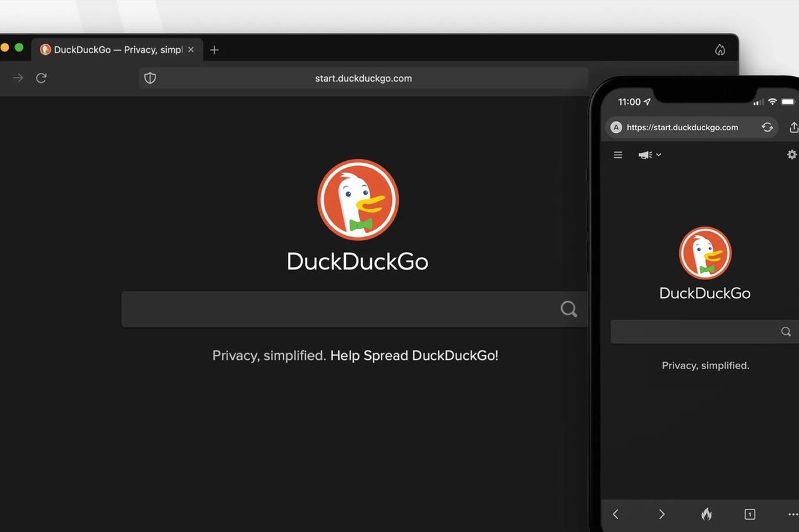Tap the Fire button on the phone's bottom toolbar
799x532 pixels.
(x=706, y=514)
